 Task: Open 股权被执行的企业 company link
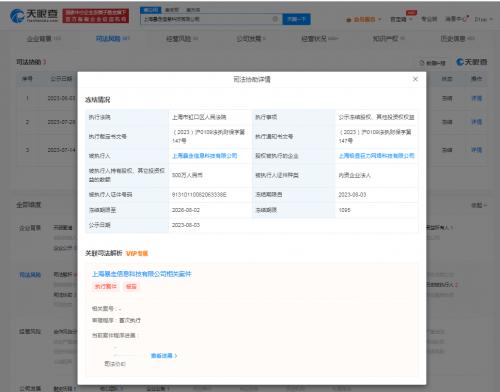(x=376, y=156)
